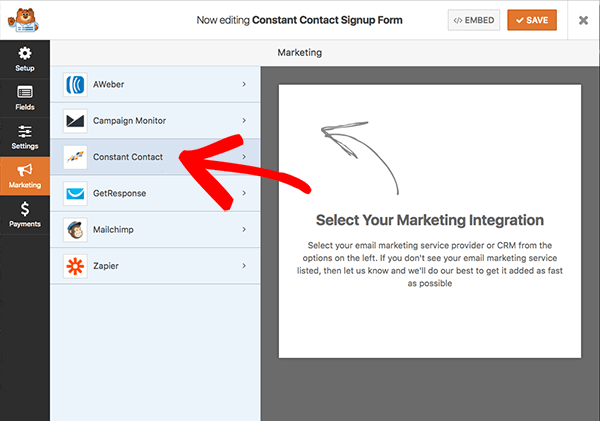Click the Constant Contact logo icon
The height and width of the screenshot is (421, 600).
75,157
